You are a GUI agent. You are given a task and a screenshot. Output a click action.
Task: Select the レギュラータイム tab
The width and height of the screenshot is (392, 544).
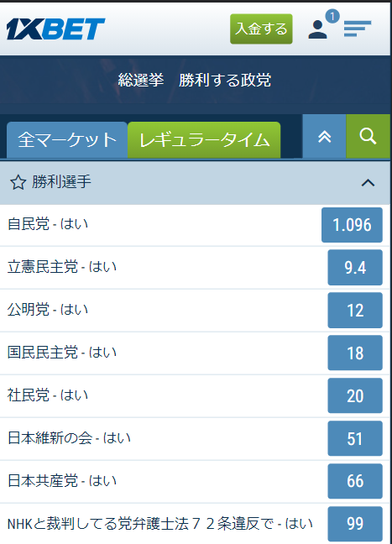(x=204, y=140)
